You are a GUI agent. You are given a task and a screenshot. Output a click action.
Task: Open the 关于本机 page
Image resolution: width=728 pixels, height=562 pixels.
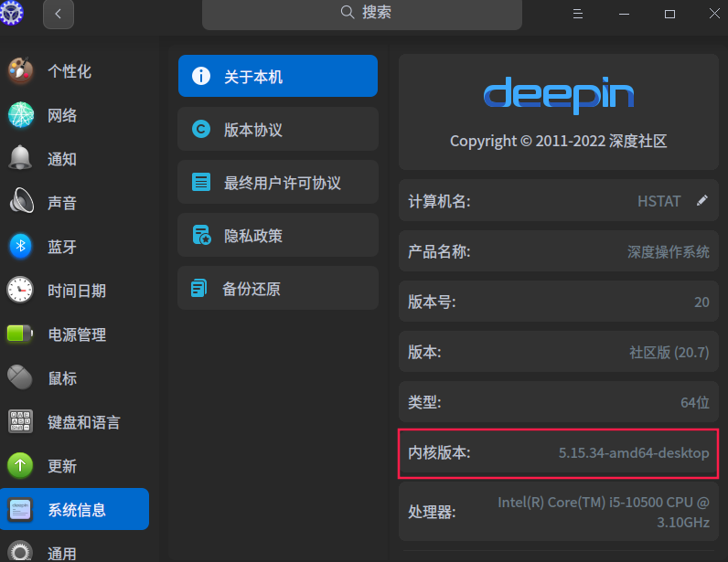tap(278, 76)
